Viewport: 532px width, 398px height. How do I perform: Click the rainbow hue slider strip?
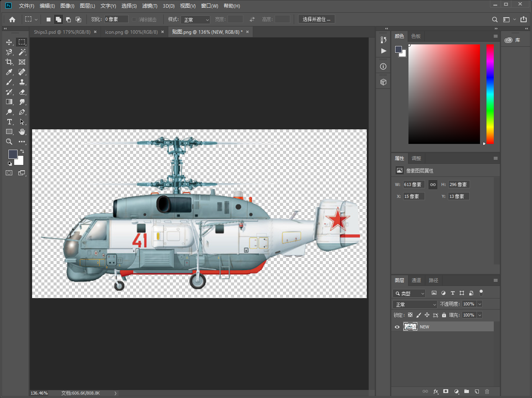tap(490, 94)
